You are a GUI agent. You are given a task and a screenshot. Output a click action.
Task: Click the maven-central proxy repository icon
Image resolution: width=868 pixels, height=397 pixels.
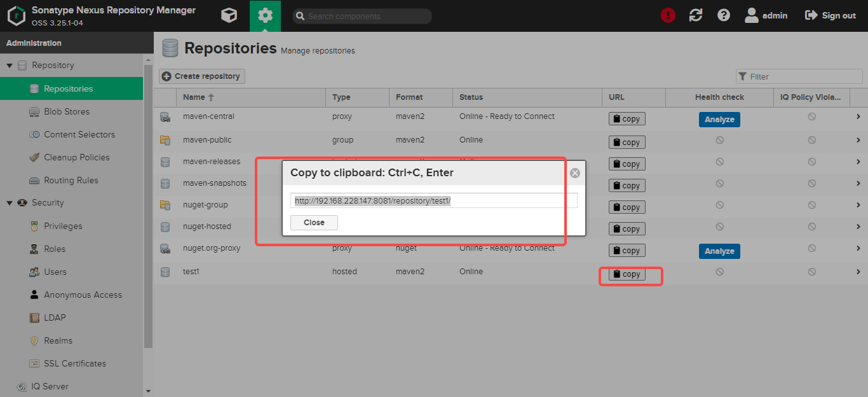[x=165, y=117]
